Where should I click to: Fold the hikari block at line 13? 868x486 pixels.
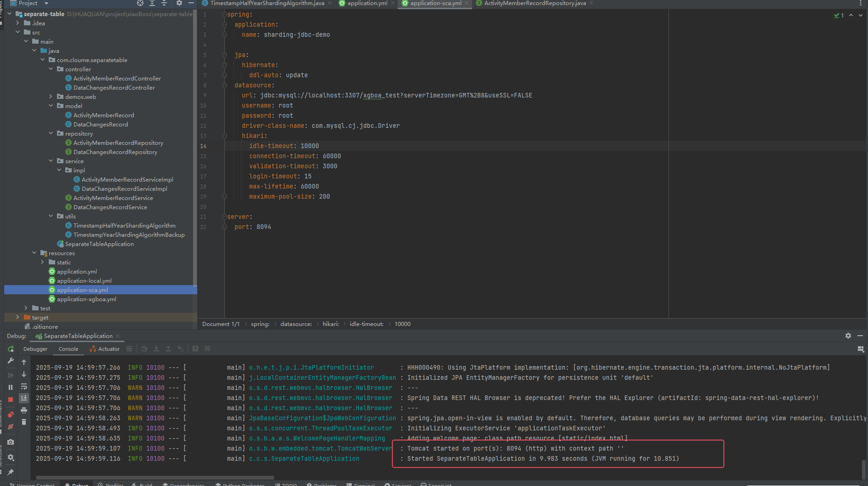pos(224,136)
